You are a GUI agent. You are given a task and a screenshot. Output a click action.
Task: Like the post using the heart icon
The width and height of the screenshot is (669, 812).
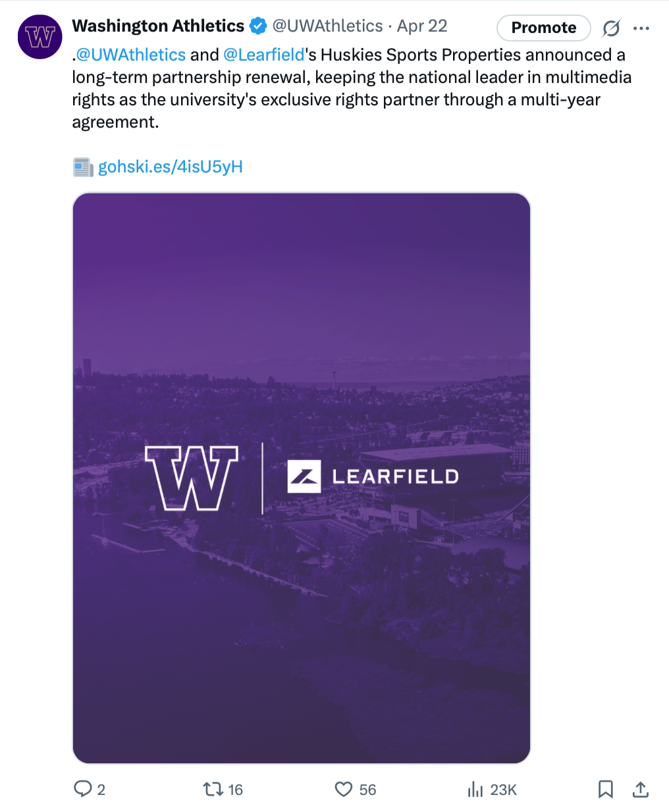(344, 789)
